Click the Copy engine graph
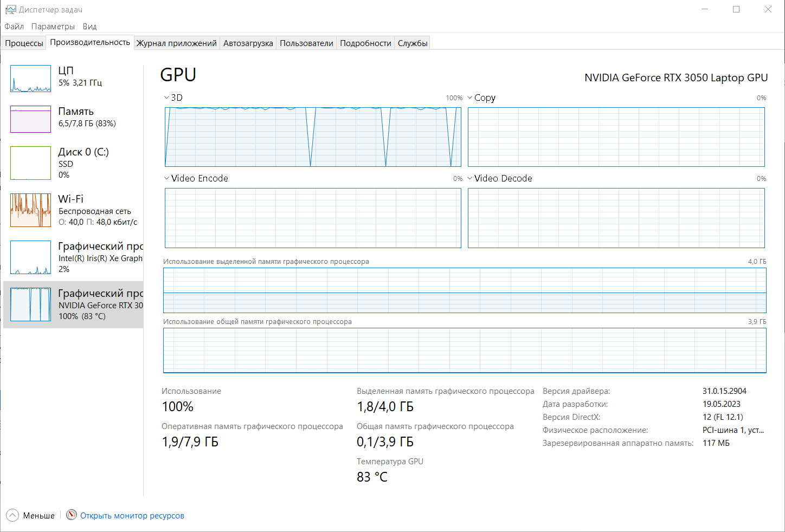 (x=616, y=137)
